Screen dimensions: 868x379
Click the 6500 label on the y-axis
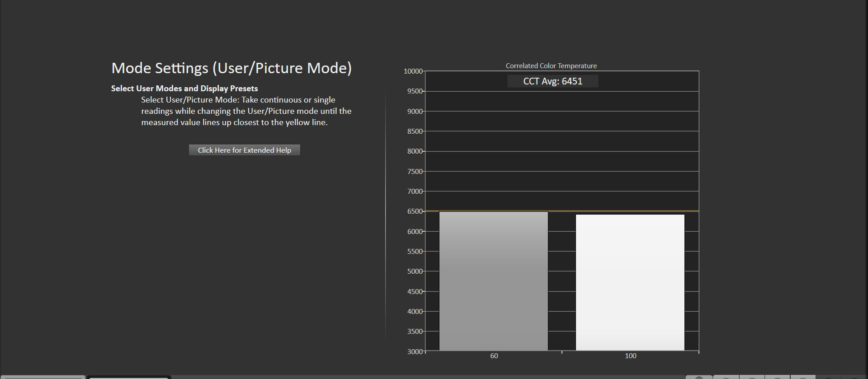pyautogui.click(x=415, y=211)
